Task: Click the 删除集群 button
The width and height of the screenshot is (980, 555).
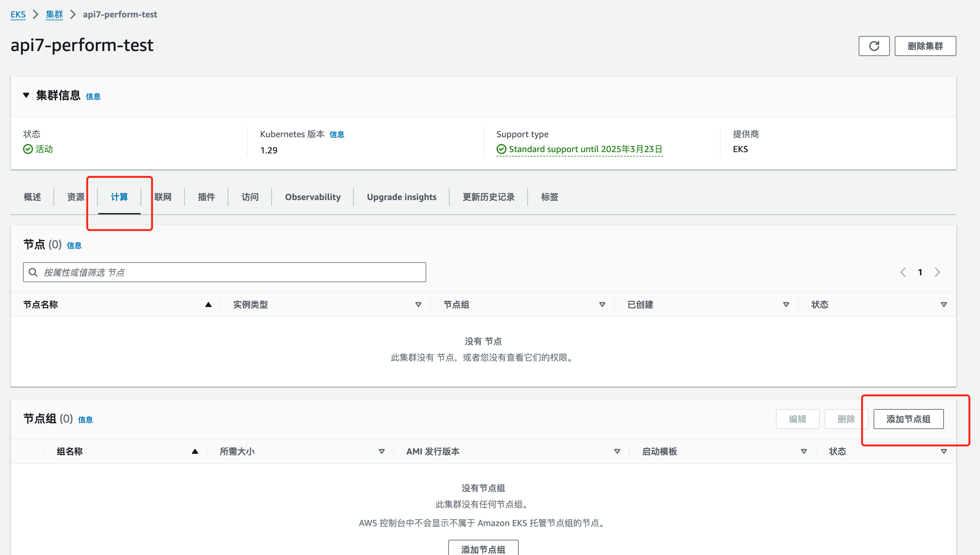Action: 925,46
